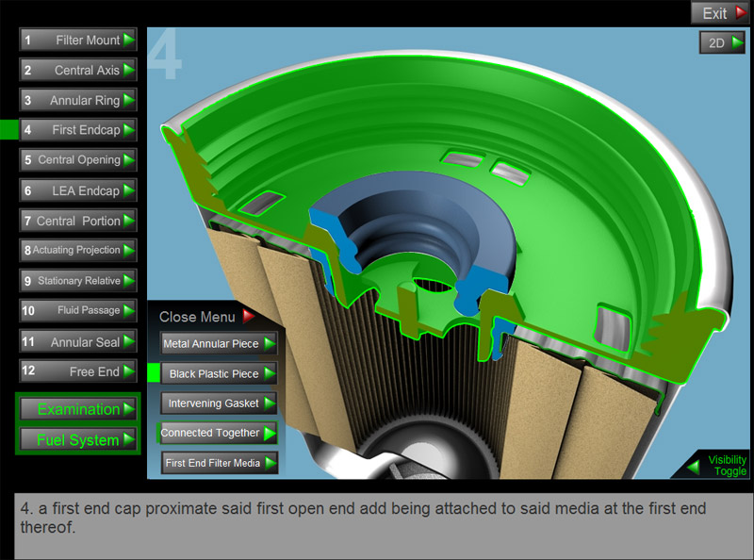Click green arrow on Central Portion
Image resolution: width=754 pixels, height=560 pixels.
(x=128, y=221)
